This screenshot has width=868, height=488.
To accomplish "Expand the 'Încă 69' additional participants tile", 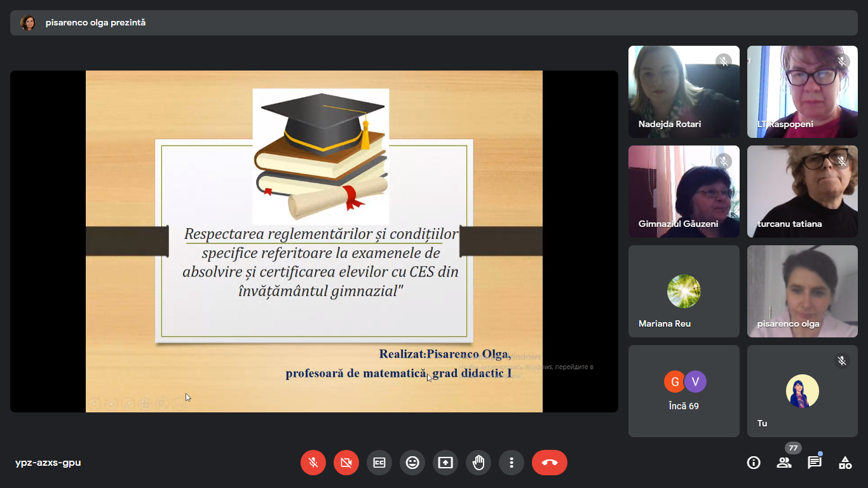I will pos(684,391).
